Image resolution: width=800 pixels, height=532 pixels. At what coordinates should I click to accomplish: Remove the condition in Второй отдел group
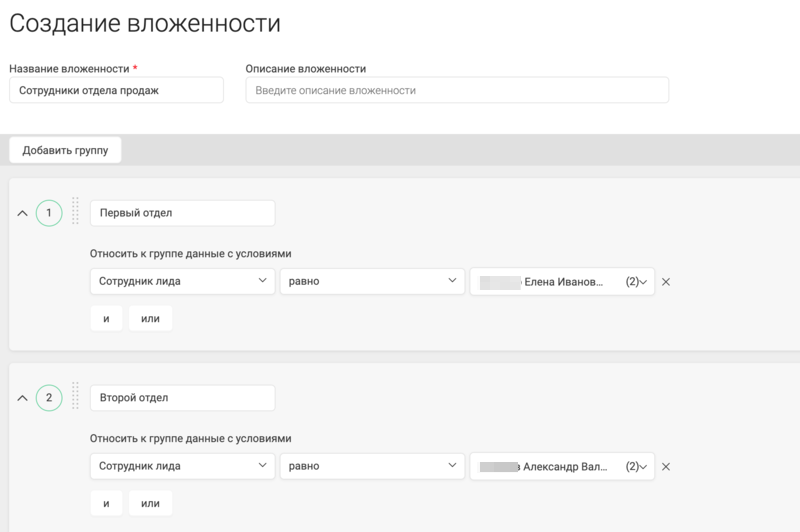tap(666, 466)
